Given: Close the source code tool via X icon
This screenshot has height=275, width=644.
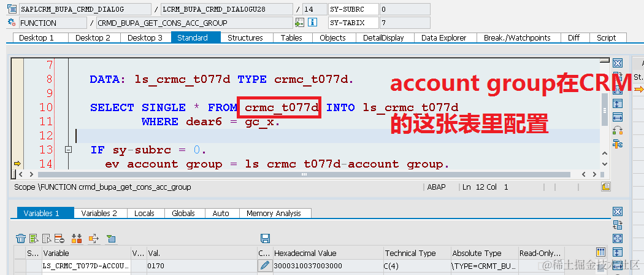Looking at the screenshot, I should point(617,63).
